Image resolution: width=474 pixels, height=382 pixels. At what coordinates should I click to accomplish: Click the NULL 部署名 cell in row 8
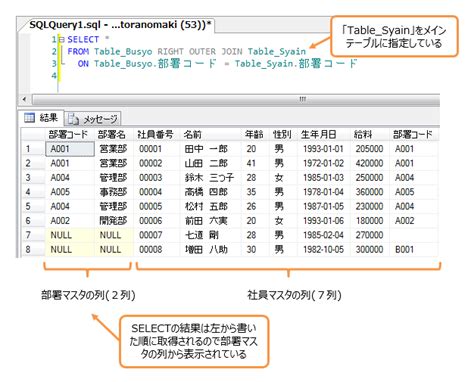click(114, 249)
